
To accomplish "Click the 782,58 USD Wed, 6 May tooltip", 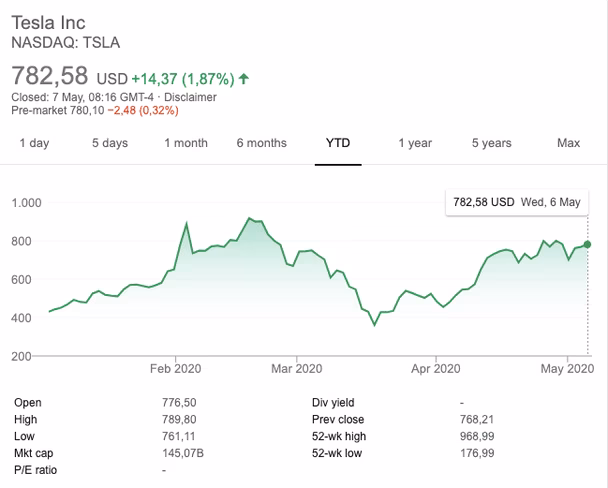I will 517,202.
